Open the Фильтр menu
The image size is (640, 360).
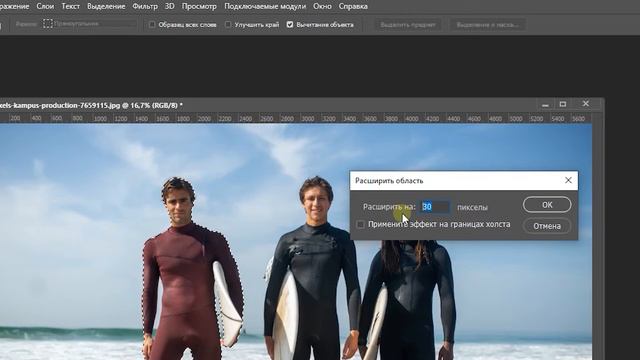pos(145,7)
